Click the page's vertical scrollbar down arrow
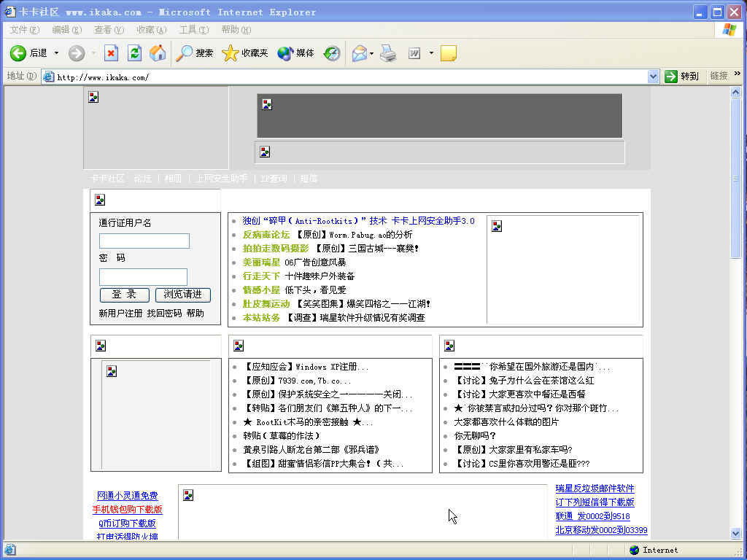Image resolution: width=747 pixels, height=560 pixels. click(736, 534)
